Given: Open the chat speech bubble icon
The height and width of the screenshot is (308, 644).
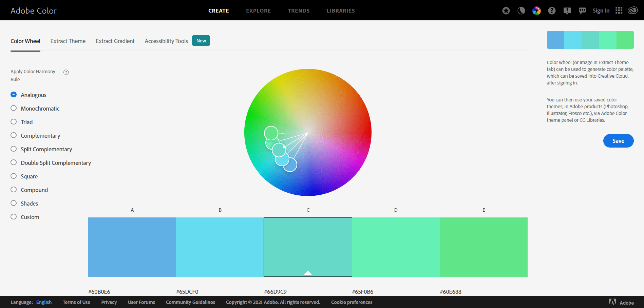Looking at the screenshot, I should (x=582, y=11).
